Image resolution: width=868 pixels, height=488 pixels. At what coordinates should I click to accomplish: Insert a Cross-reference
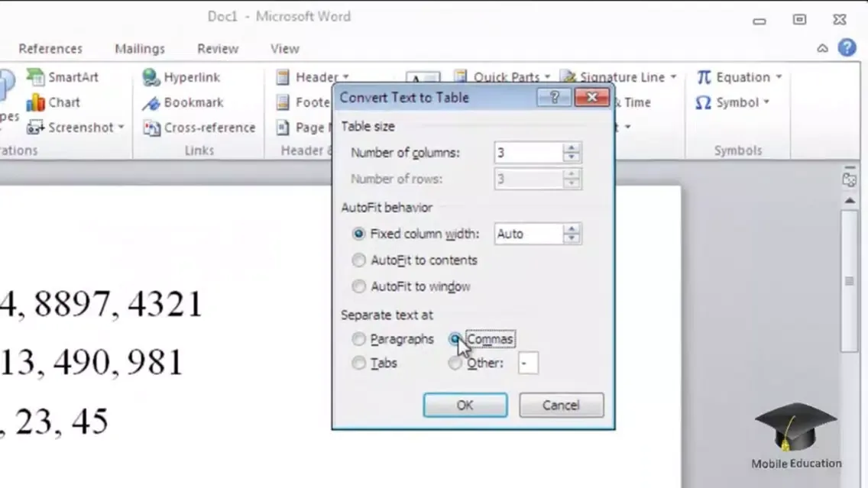pyautogui.click(x=199, y=128)
